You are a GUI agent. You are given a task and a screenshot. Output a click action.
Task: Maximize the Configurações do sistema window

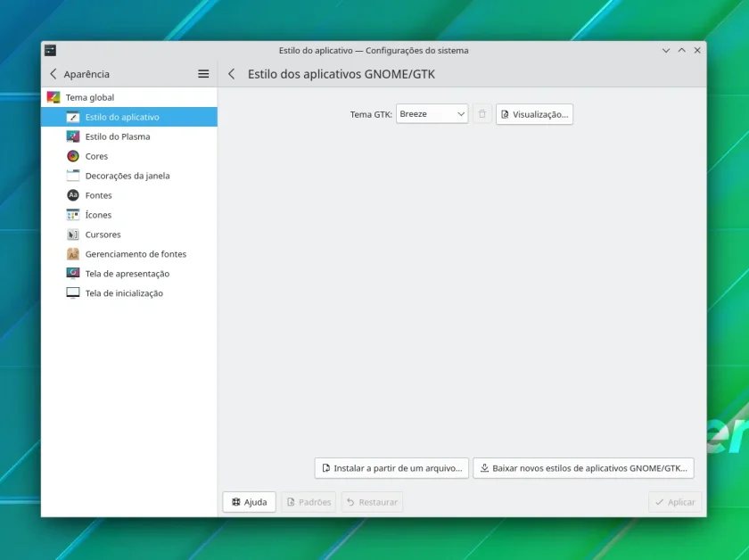pyautogui.click(x=681, y=50)
